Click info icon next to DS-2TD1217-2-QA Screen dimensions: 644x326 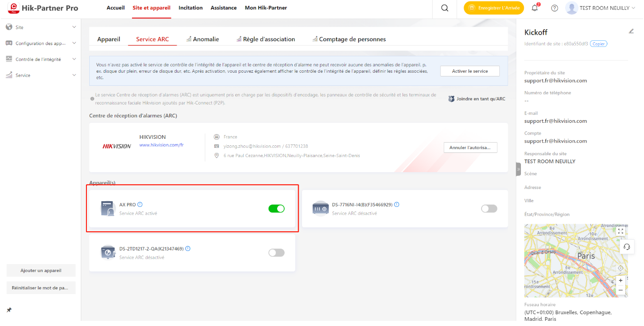point(188,249)
